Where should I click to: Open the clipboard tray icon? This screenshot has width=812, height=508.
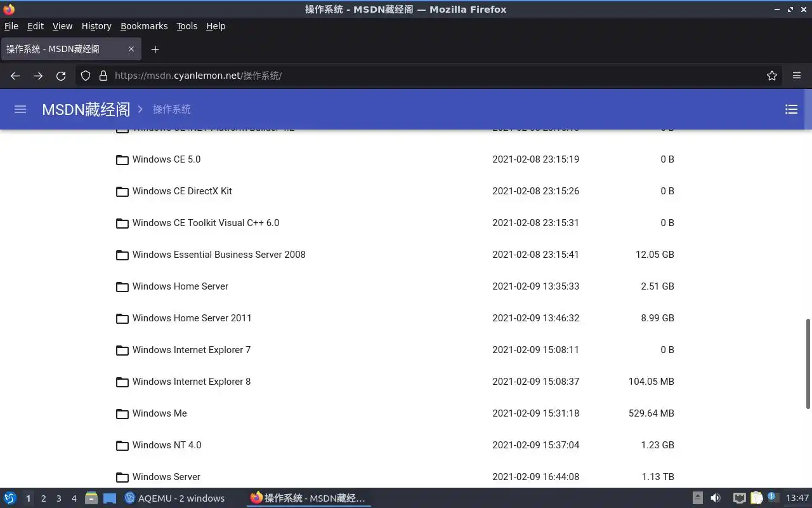756,498
